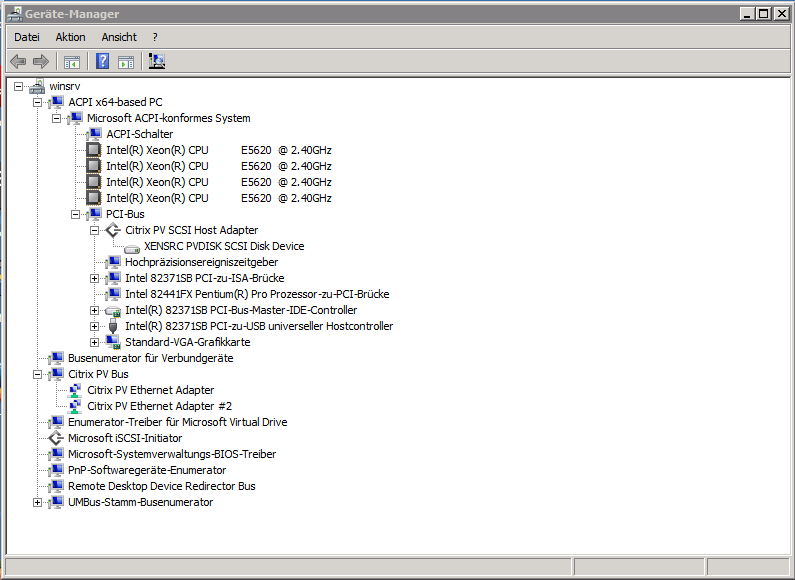Open the Ansicht menu
The width and height of the screenshot is (795, 580).
point(119,37)
